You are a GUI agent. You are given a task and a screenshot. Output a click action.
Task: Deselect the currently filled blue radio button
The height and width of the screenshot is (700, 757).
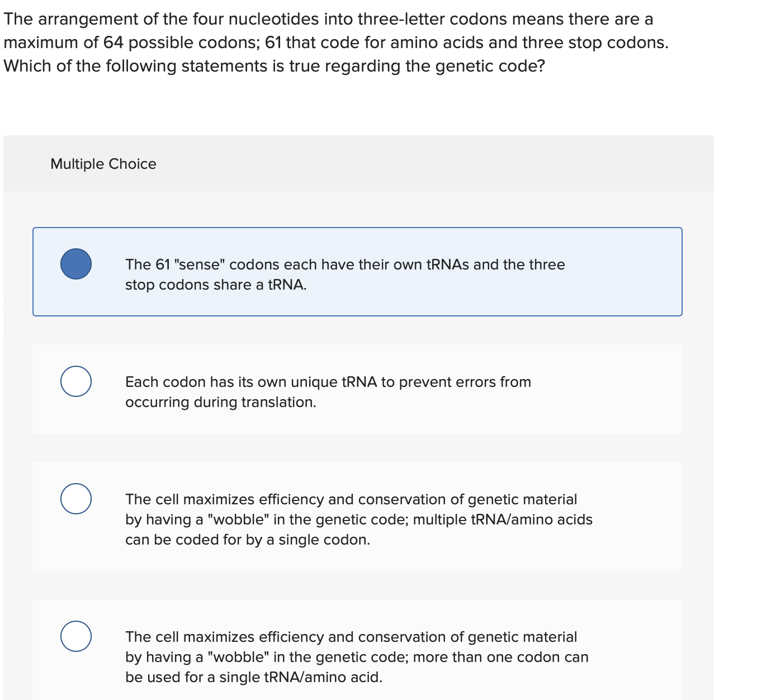tap(75, 264)
